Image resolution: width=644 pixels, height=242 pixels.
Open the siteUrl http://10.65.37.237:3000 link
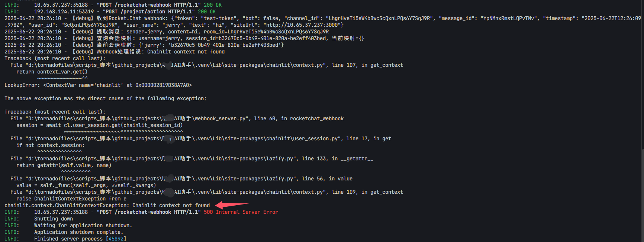302,25
